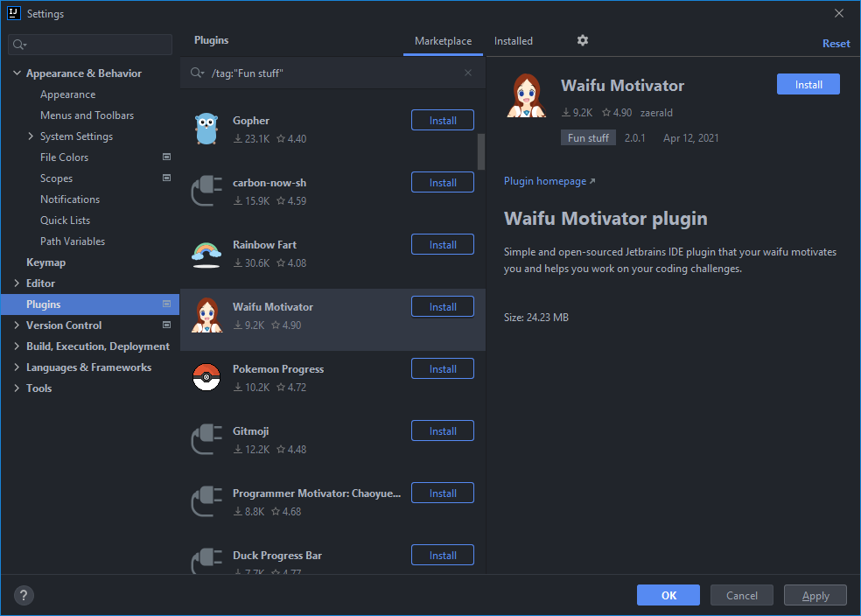
Task: Focus the plugin tag search field
Action: click(332, 73)
